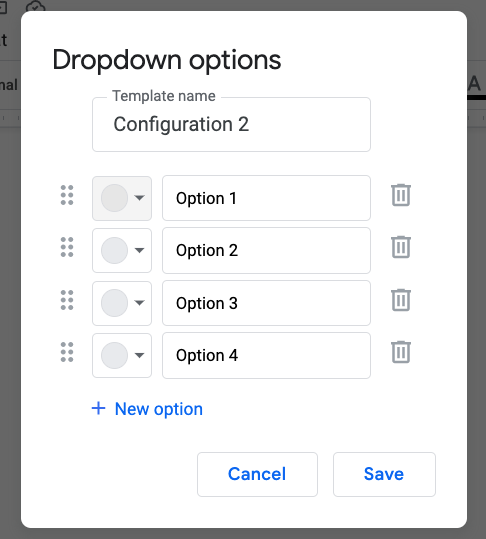
Task: Open color dropdown for Option 2
Action: (x=122, y=250)
